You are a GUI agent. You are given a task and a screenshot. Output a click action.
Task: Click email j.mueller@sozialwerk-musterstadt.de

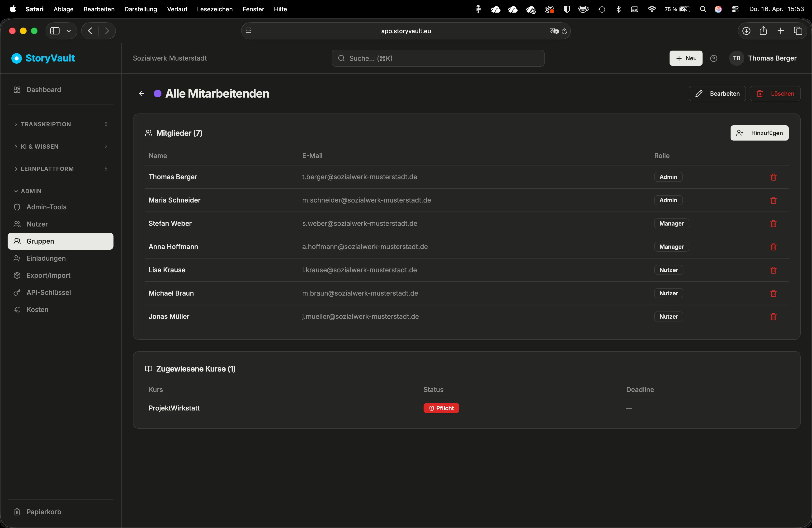pyautogui.click(x=360, y=316)
